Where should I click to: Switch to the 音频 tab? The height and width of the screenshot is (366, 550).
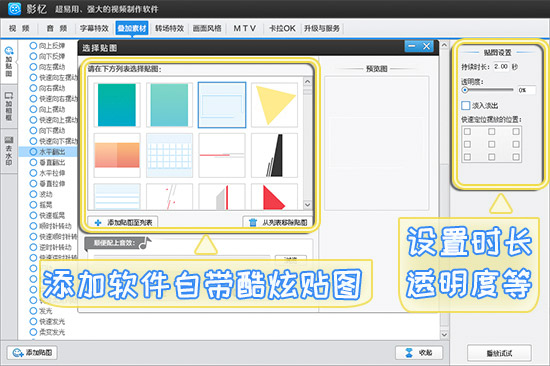click(57, 28)
